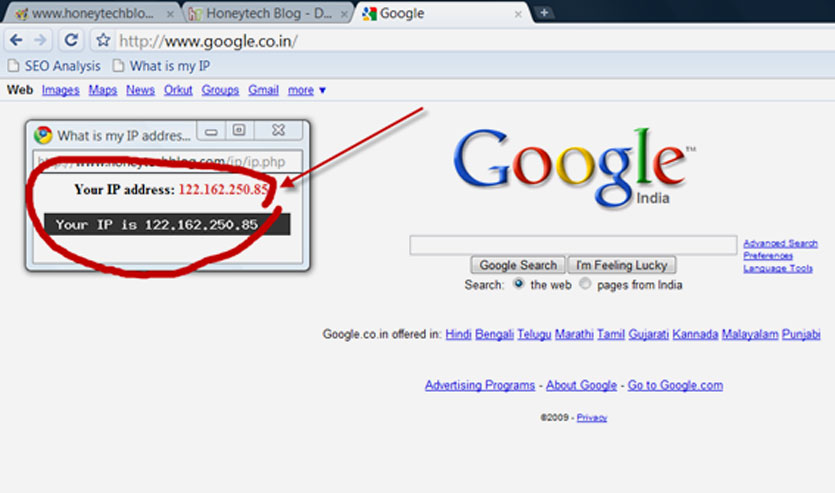This screenshot has height=493, width=835.
Task: Click the red IP address 122.162.250.85
Action: (x=224, y=190)
